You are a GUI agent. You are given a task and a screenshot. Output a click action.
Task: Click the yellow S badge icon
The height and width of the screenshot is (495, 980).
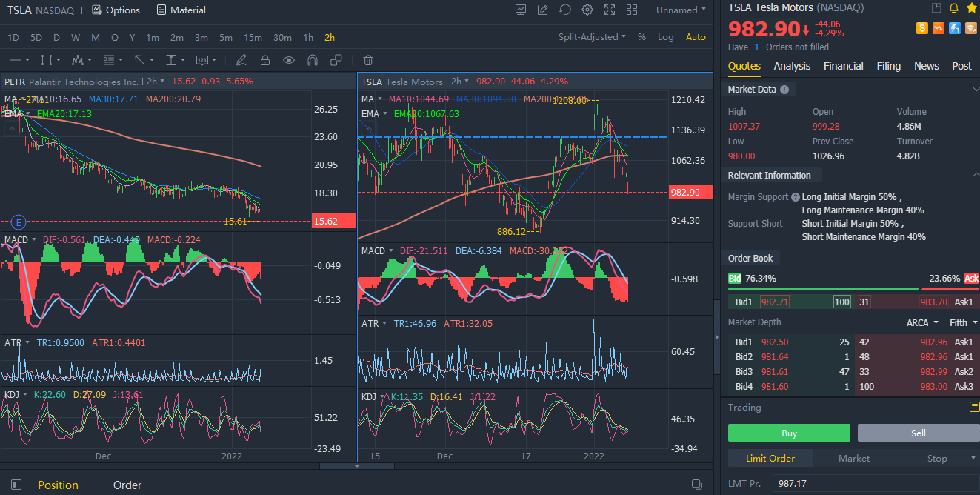pyautogui.click(x=922, y=28)
